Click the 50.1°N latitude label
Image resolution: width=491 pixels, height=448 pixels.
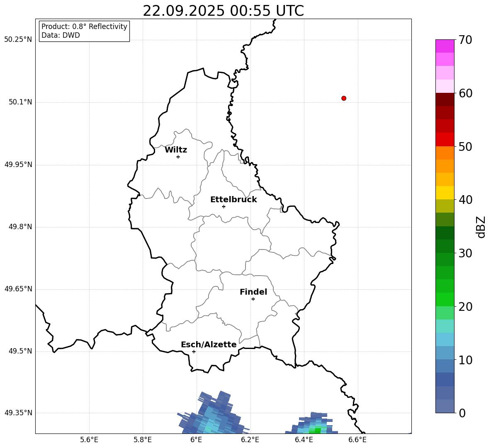coord(20,102)
